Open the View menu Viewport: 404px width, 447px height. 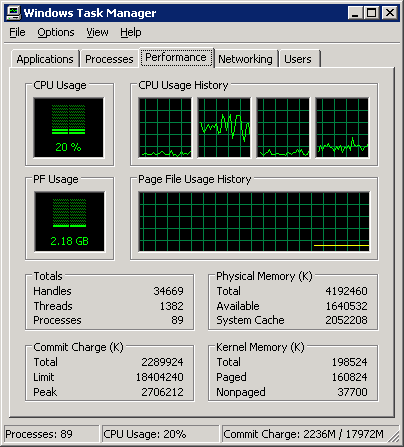point(97,32)
